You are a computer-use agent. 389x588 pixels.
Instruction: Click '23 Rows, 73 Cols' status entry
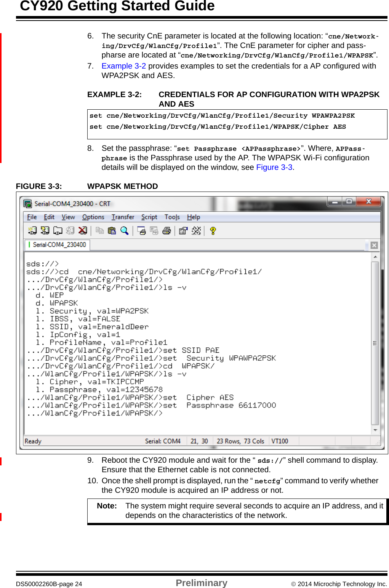tap(240, 441)
